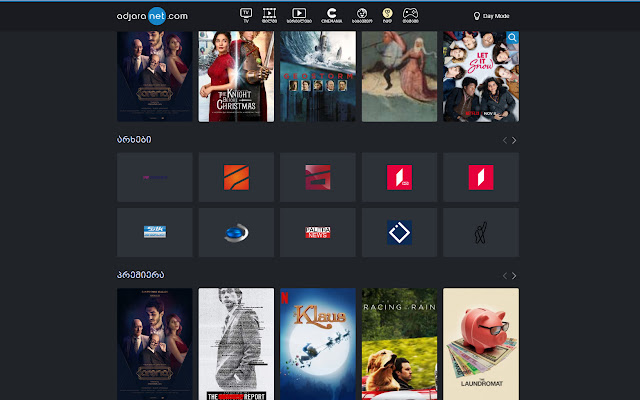The image size is (640, 400).
Task: Open the play-screen series icon
Action: coord(299,16)
